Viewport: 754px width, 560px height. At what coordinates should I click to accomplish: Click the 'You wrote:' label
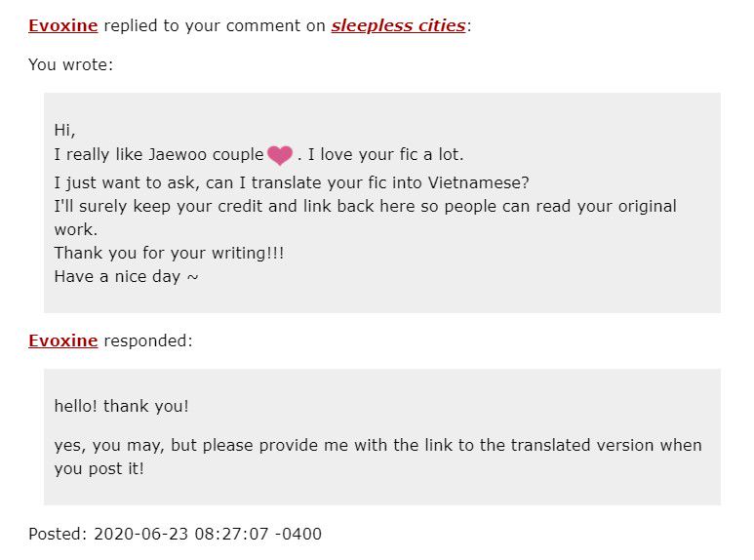(70, 64)
